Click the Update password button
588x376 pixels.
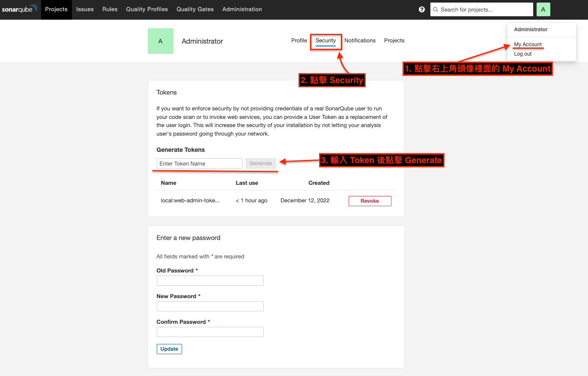[169, 349]
